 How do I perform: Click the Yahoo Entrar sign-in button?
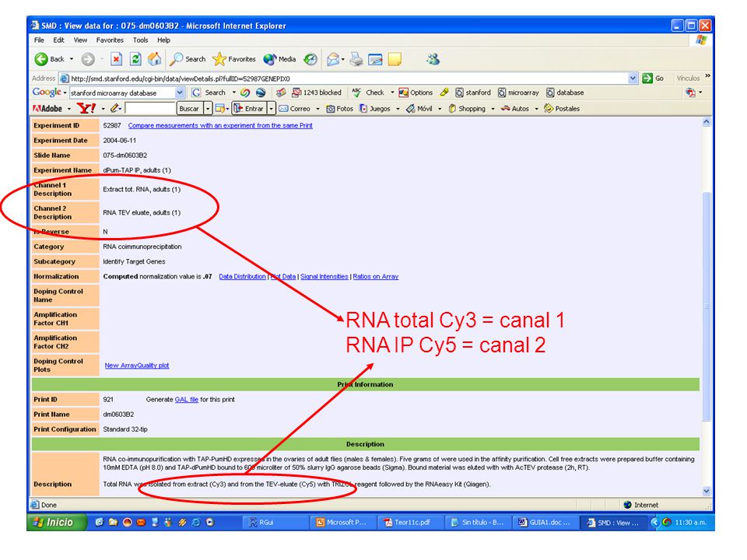249,109
